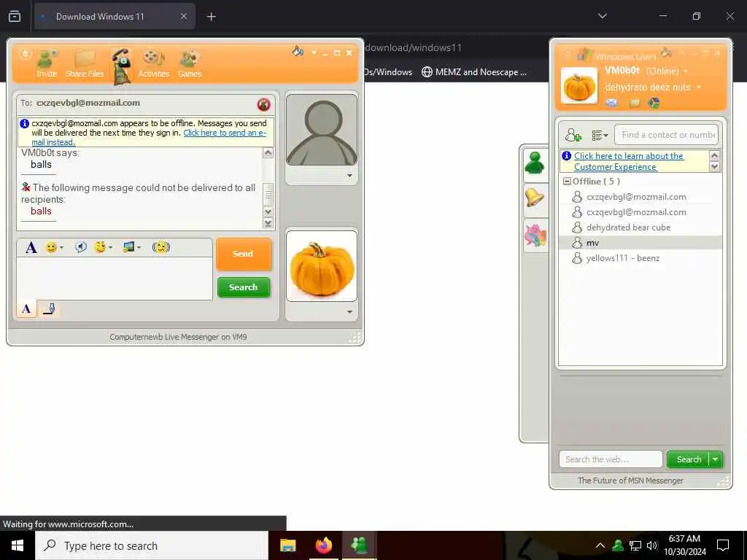Select the yellow bell alerts side tab

click(535, 198)
